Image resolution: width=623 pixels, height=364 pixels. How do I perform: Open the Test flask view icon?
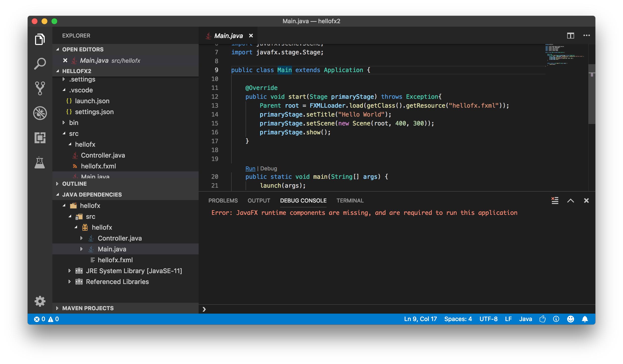[x=40, y=162]
